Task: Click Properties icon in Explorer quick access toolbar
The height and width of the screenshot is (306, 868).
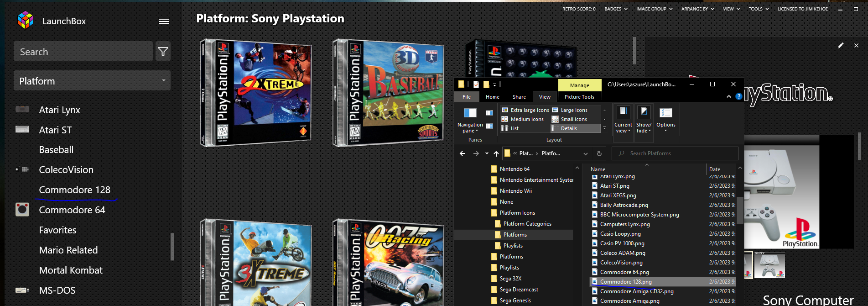Action: point(476,84)
